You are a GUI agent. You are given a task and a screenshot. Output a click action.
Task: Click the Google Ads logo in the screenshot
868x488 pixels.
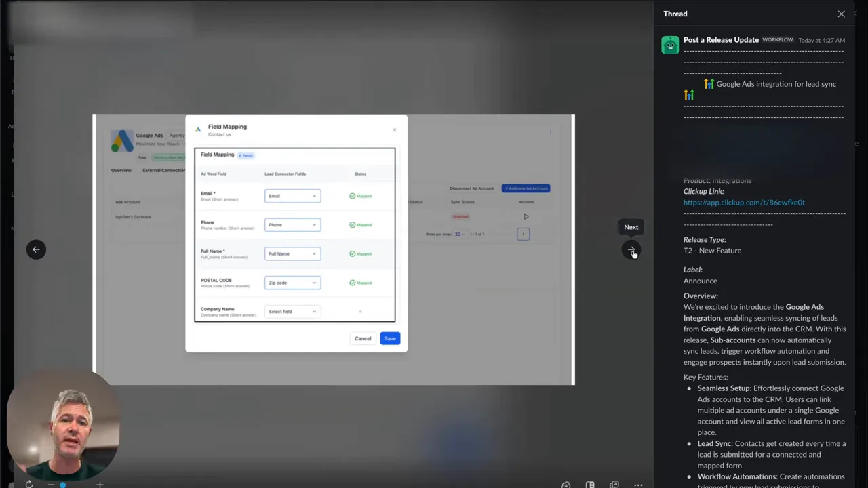pyautogui.click(x=122, y=141)
